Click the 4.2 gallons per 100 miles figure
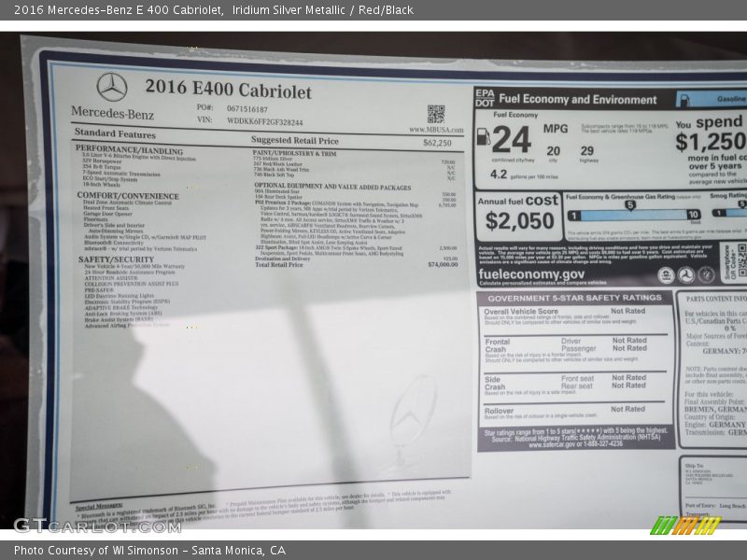 (499, 175)
